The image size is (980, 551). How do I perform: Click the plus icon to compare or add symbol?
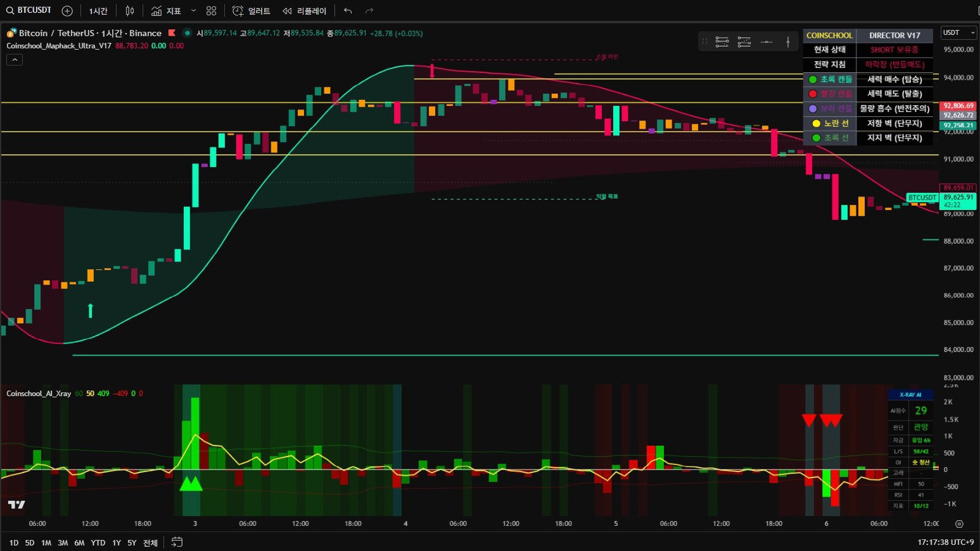point(67,11)
